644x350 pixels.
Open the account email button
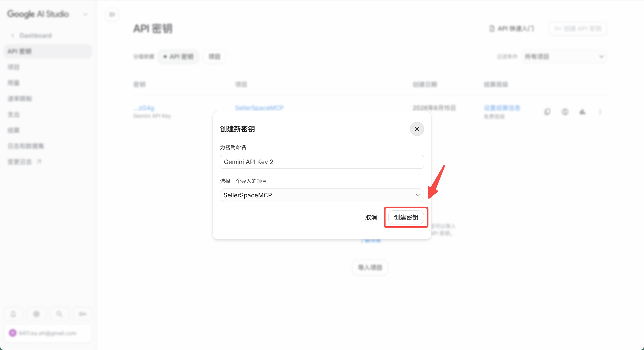point(48,333)
